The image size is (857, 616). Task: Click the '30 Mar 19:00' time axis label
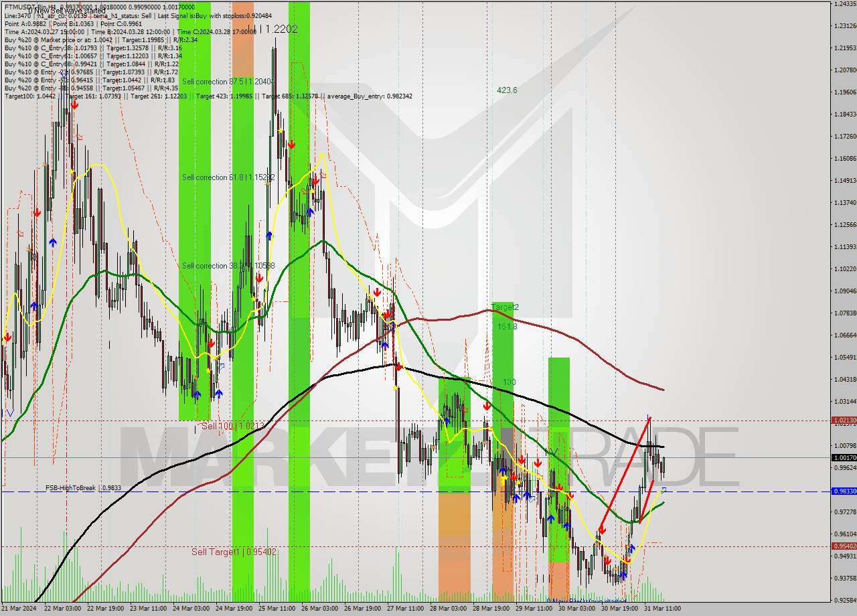click(619, 609)
